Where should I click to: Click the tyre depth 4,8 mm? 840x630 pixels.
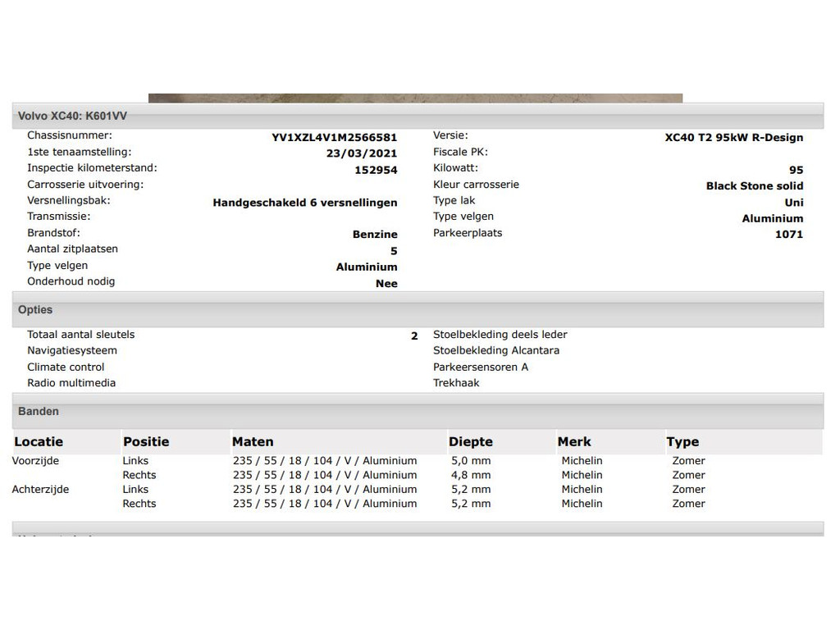tap(471, 475)
